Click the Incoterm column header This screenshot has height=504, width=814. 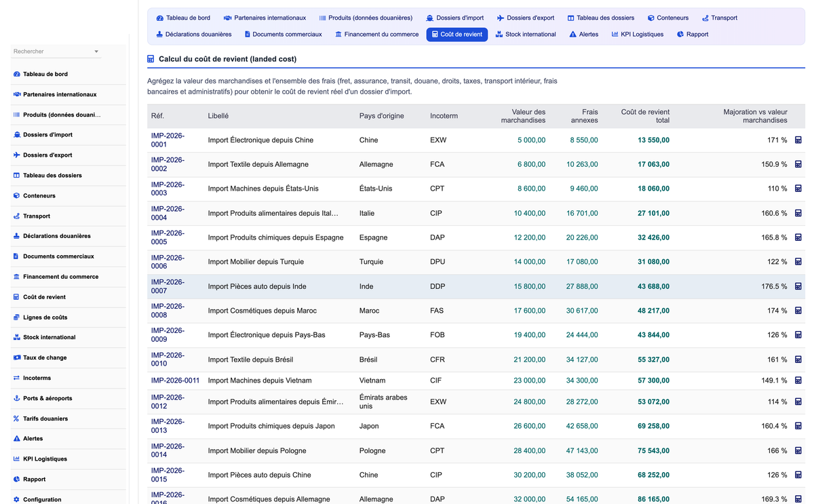(444, 116)
